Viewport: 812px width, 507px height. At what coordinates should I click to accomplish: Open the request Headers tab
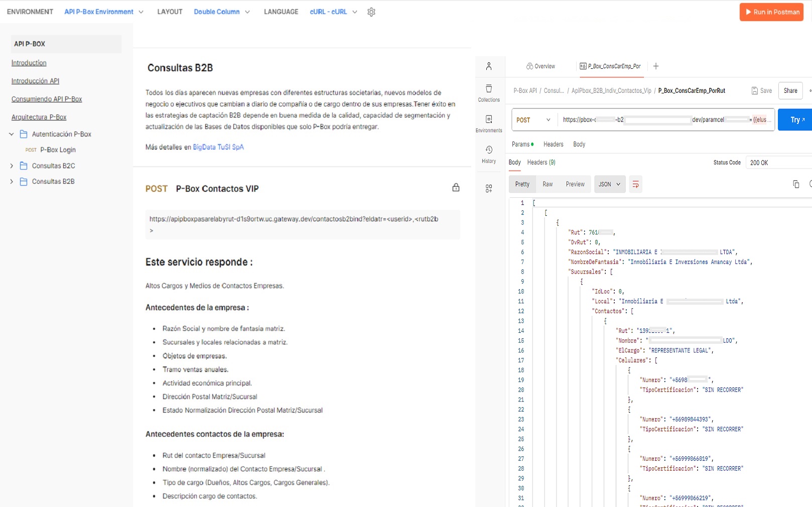[x=554, y=144]
